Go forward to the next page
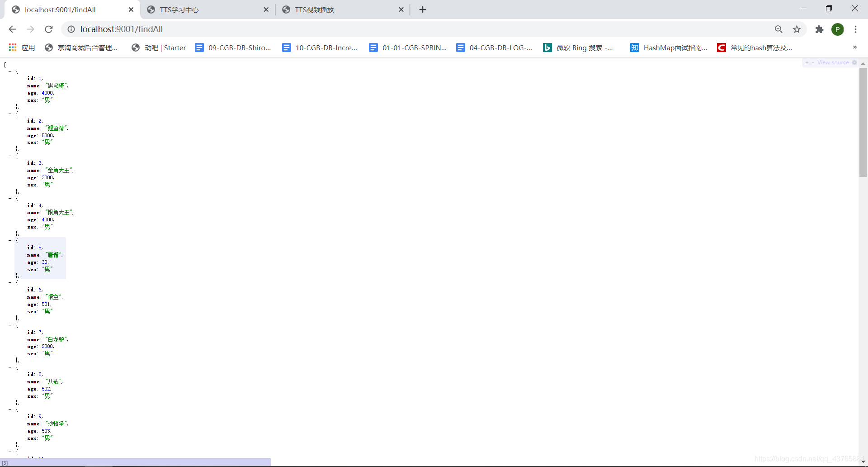The height and width of the screenshot is (467, 868). 30,29
